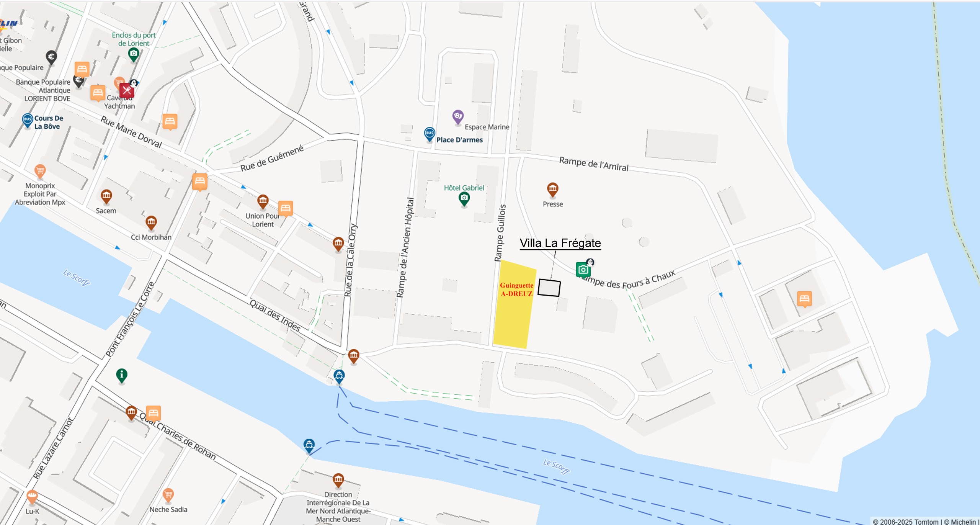Click the green photo icon near Rampe des Fours
The width and height of the screenshot is (980, 525).
click(583, 270)
